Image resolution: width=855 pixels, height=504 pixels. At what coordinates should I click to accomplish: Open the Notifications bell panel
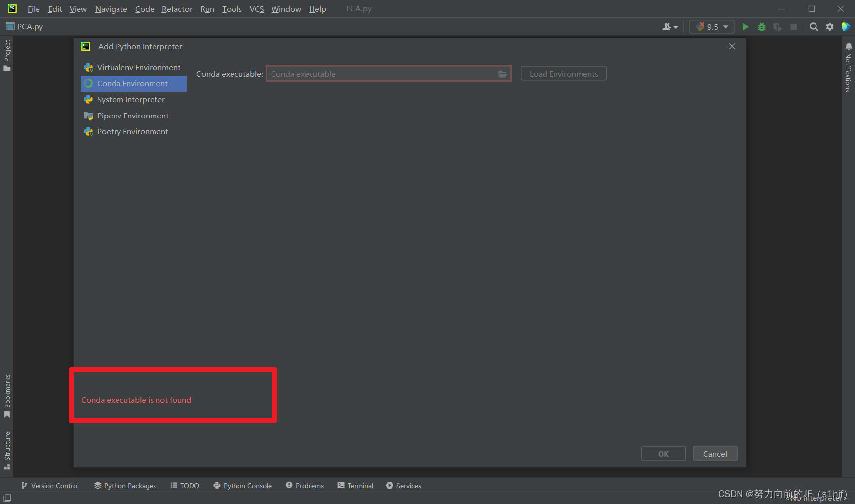pyautogui.click(x=848, y=67)
